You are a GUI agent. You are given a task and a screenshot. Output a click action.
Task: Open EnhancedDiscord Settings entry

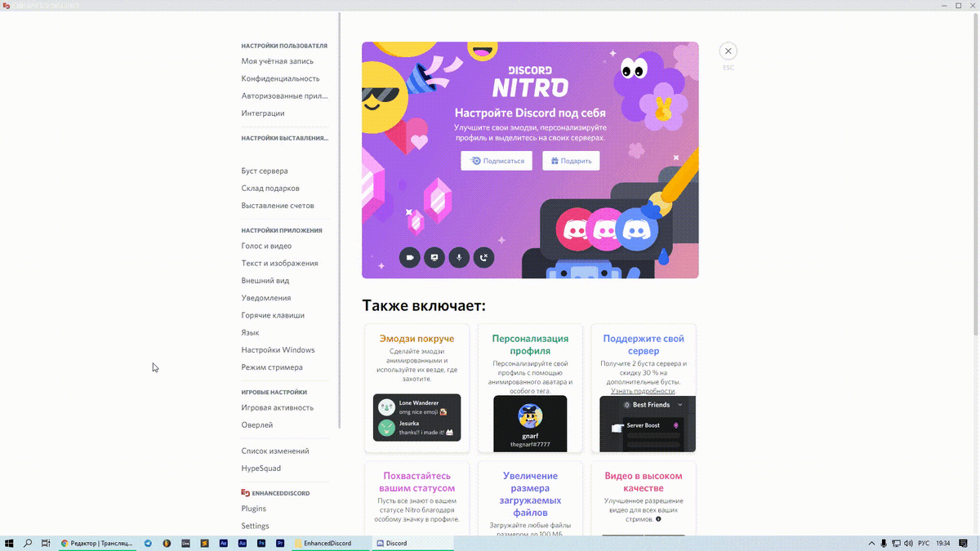(256, 526)
